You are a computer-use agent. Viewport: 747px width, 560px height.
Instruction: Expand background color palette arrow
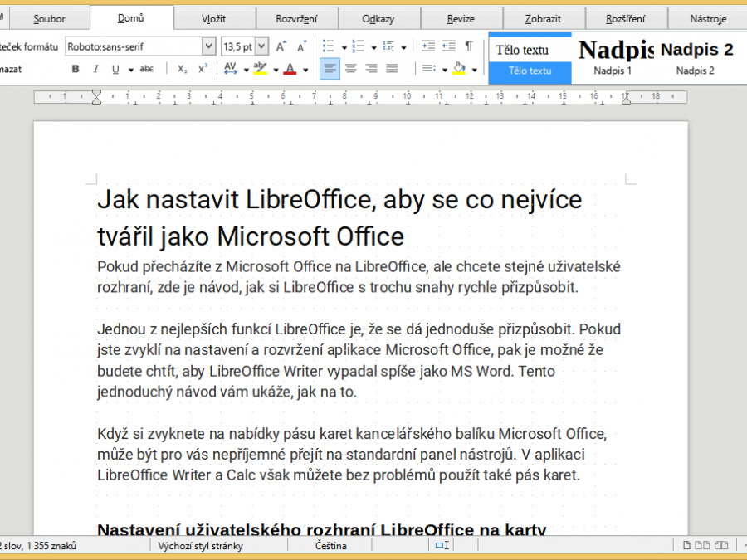(x=475, y=70)
